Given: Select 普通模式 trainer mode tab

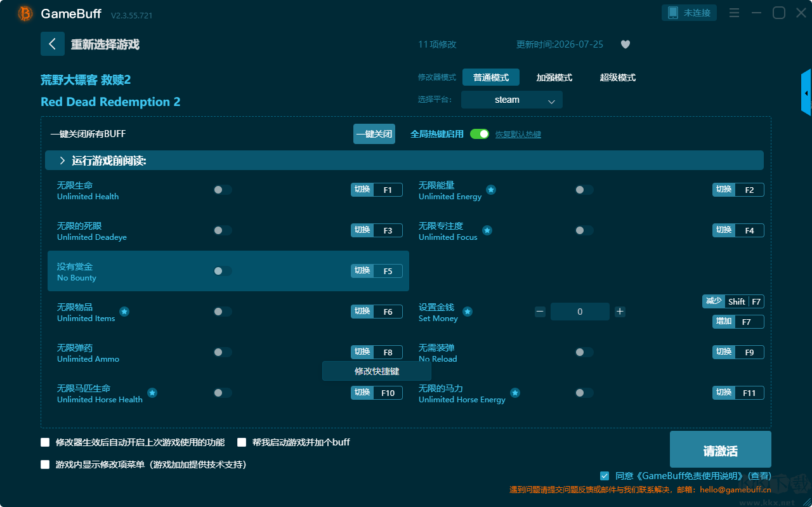Looking at the screenshot, I should [x=491, y=77].
